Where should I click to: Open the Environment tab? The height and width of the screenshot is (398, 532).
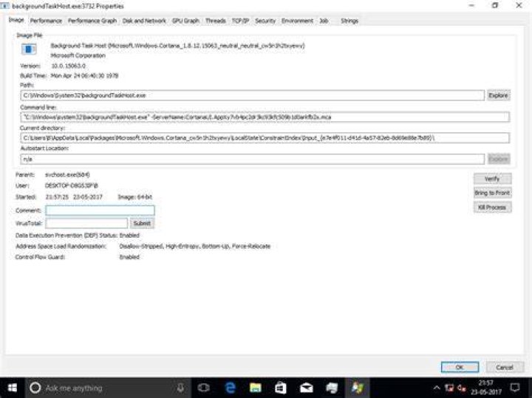(297, 21)
